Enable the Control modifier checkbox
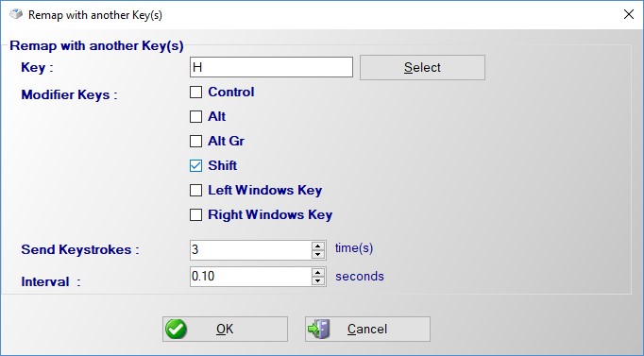Viewport: 644px width, 356px height. pos(195,92)
